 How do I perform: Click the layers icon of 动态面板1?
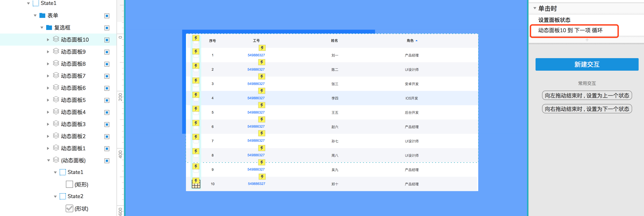tap(56, 148)
